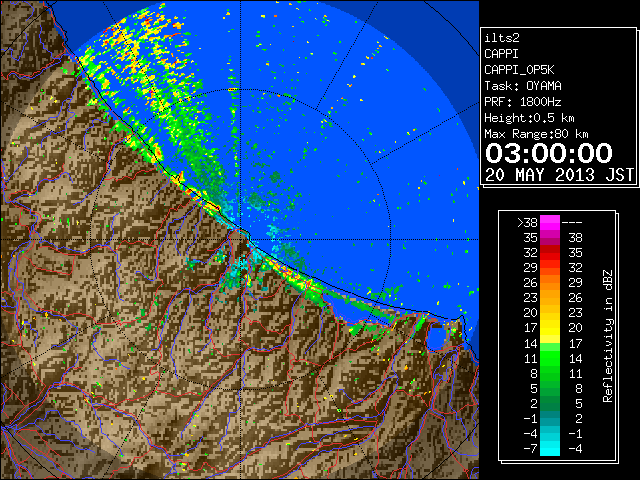Pick the magenta >38 dBZ color band
This screenshot has width=640, height=480.
(x=550, y=222)
